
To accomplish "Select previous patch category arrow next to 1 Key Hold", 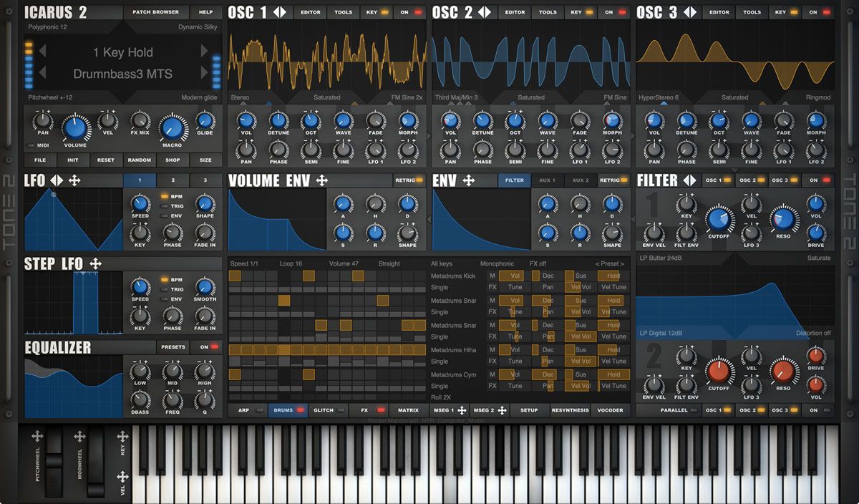I will (42, 52).
